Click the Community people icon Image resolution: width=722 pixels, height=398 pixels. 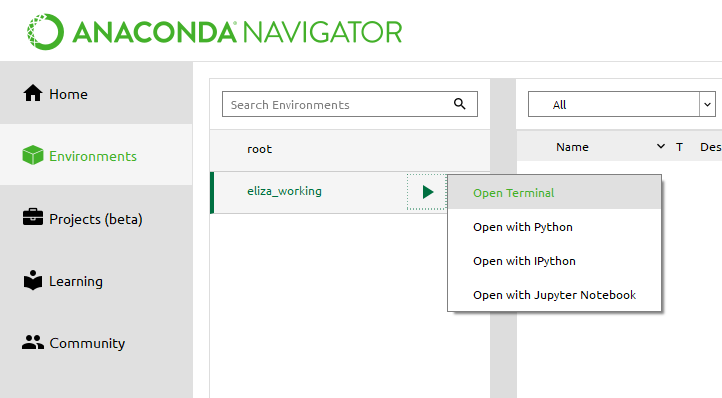pos(33,342)
